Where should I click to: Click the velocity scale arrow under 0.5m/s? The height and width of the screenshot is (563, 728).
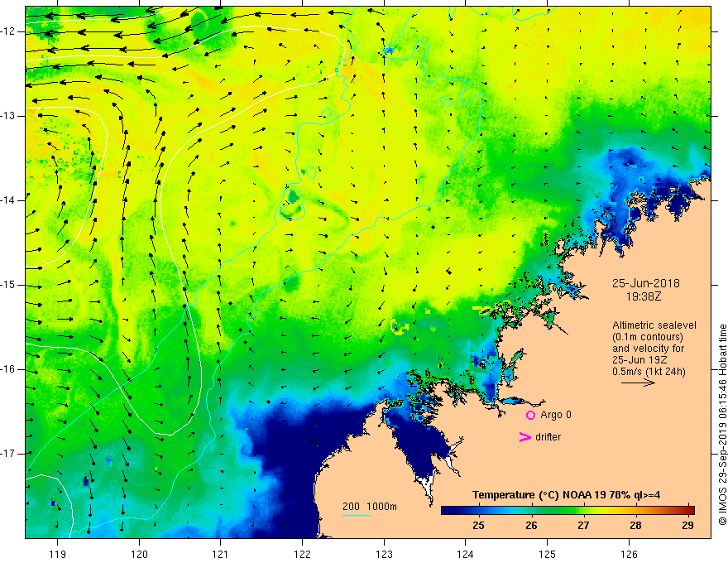[638, 383]
